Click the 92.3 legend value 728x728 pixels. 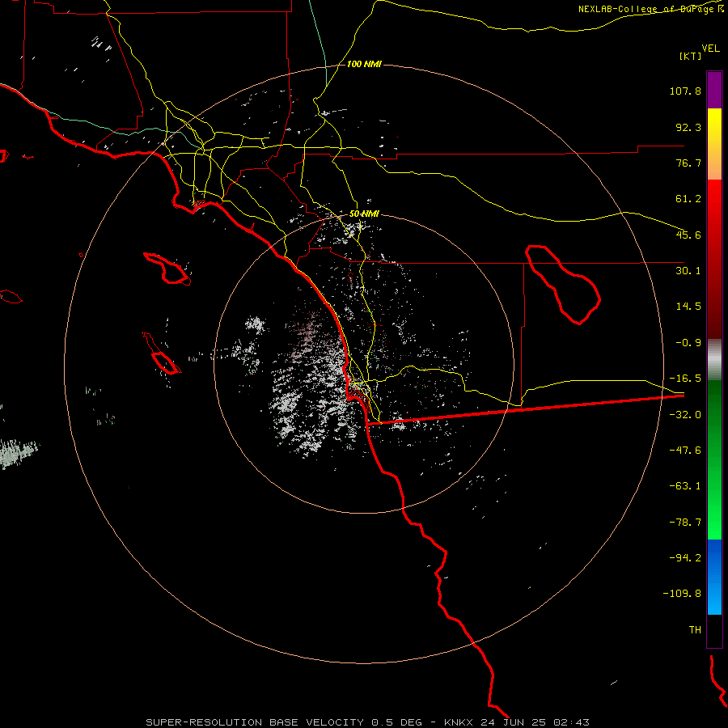click(x=688, y=127)
